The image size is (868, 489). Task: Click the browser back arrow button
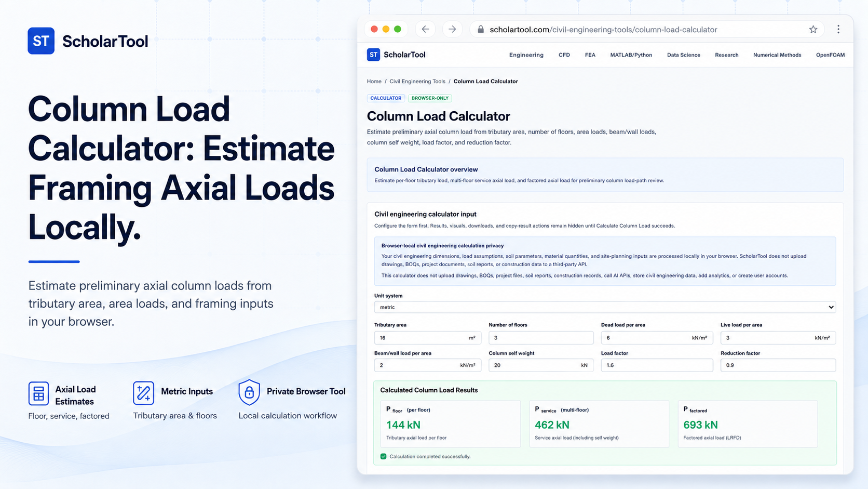click(425, 29)
